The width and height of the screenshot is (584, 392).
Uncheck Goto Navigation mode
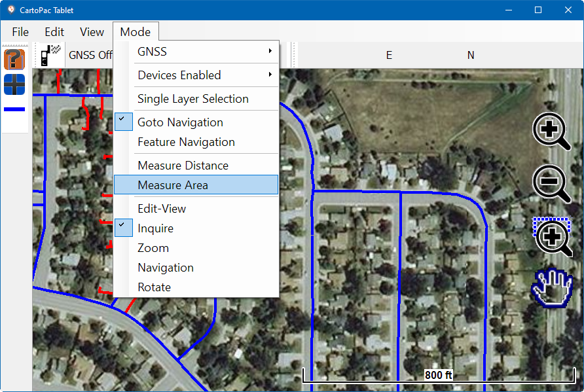[x=180, y=122]
